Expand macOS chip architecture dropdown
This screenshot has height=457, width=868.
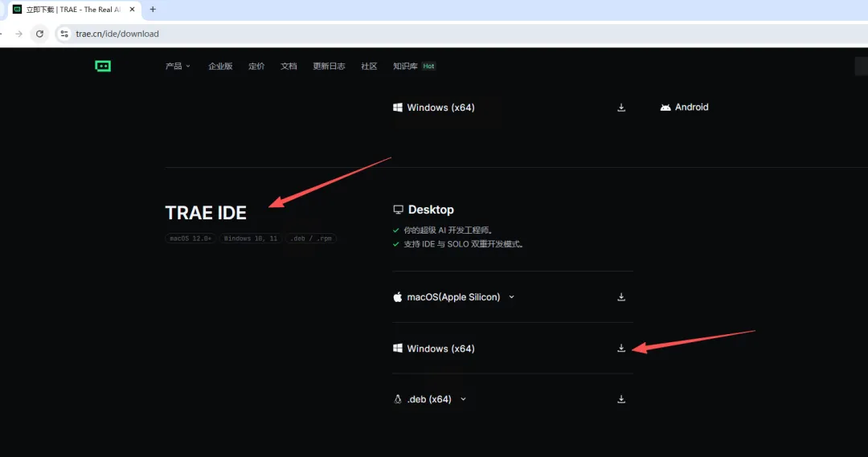(511, 297)
